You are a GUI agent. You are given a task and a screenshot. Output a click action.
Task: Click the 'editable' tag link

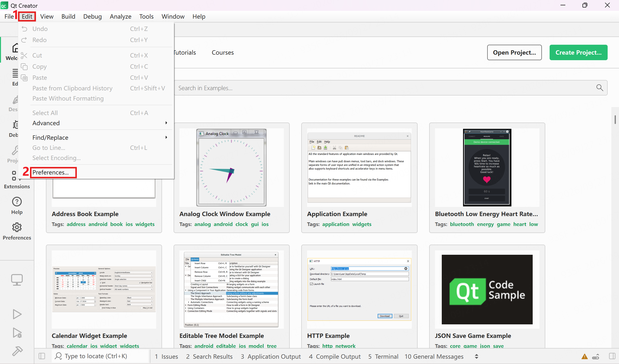226,346
